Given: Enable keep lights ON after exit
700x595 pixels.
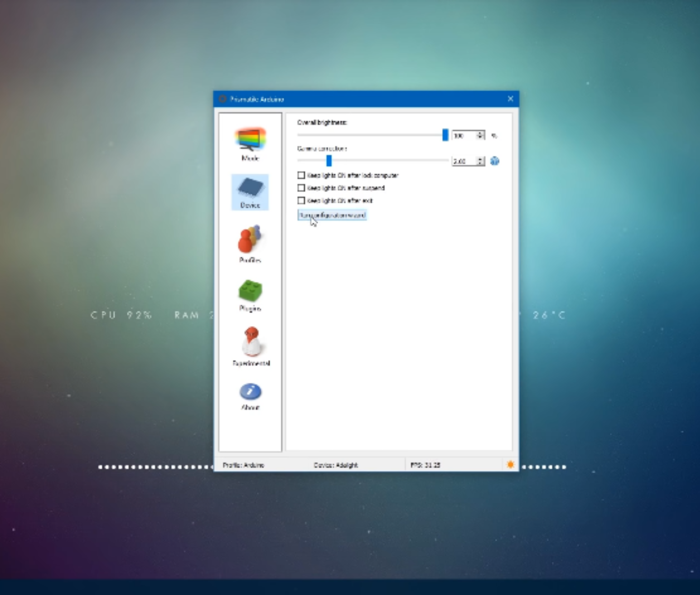Looking at the screenshot, I should [x=301, y=201].
